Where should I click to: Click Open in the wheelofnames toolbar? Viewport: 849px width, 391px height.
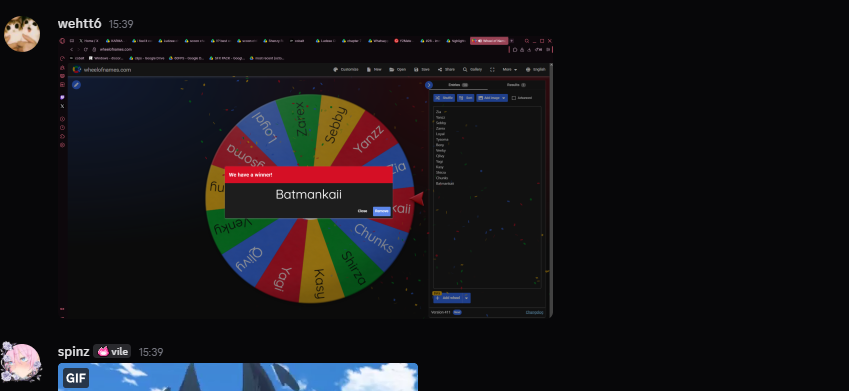coord(397,69)
